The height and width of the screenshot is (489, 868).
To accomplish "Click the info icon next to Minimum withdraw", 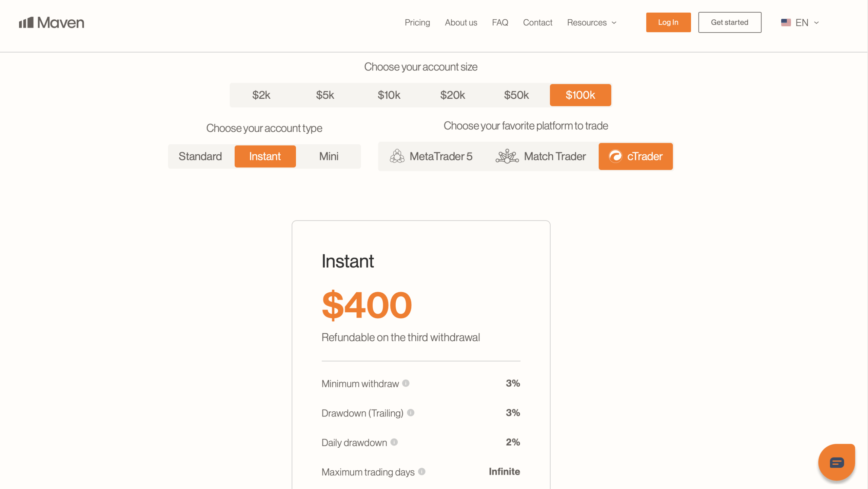I will pos(406,384).
